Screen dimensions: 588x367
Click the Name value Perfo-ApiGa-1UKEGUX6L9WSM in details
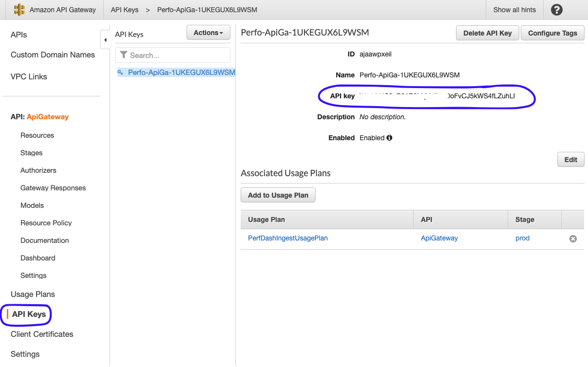410,75
